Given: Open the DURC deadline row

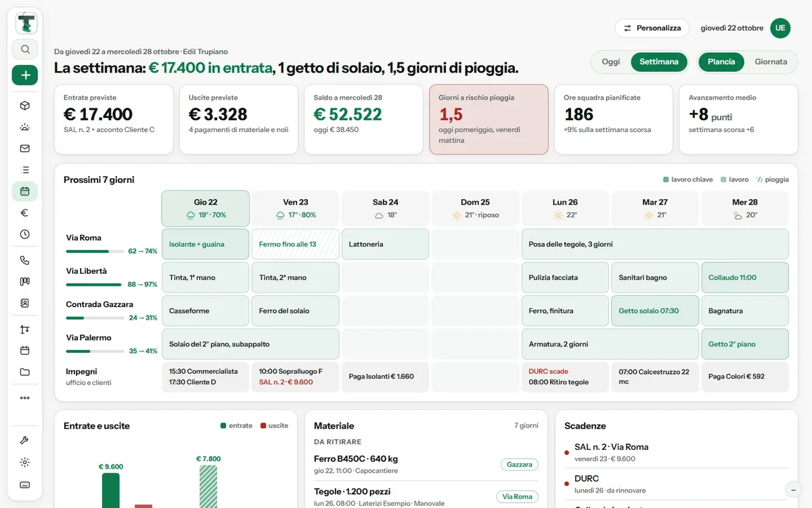Looking at the screenshot, I should (677, 484).
